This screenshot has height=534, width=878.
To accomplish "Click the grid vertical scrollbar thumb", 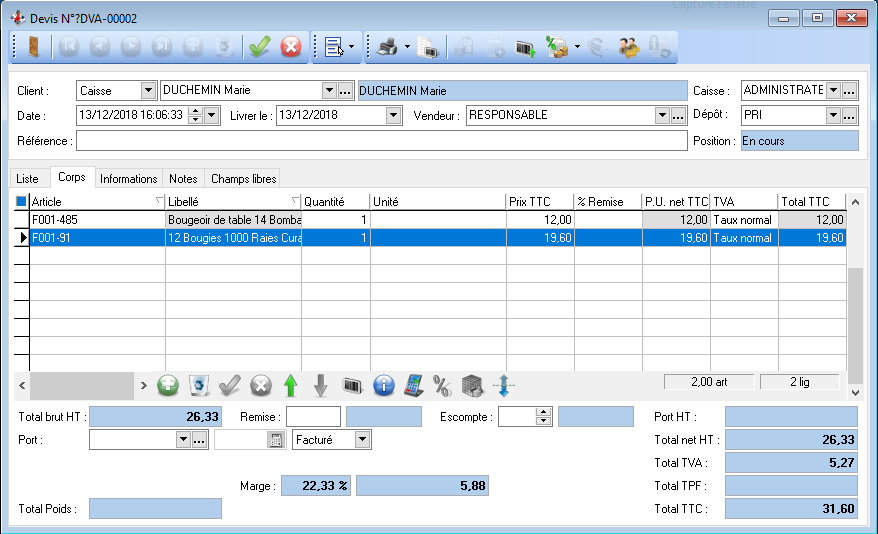I will (x=855, y=325).
